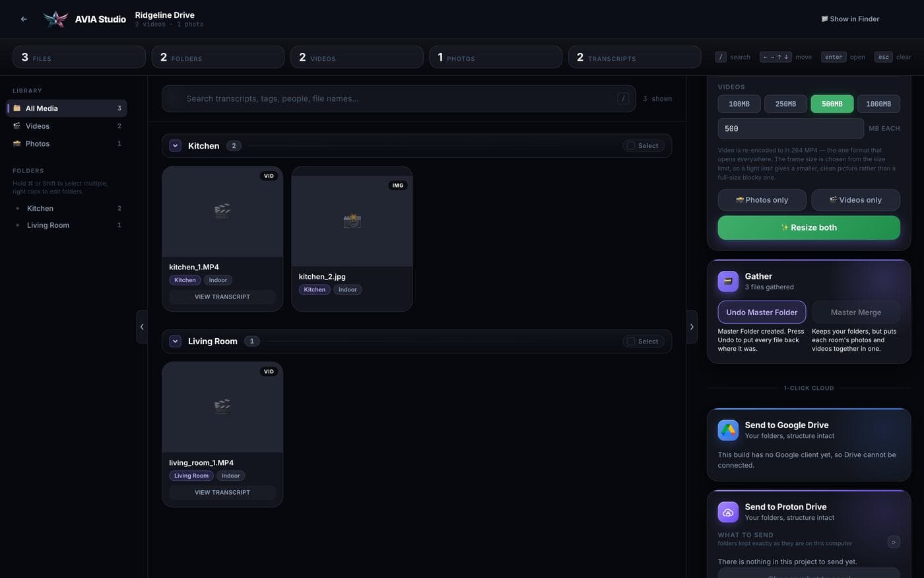Click the Indoor tag on living_room_1.MP4
Image resolution: width=924 pixels, height=578 pixels.
coord(231,476)
